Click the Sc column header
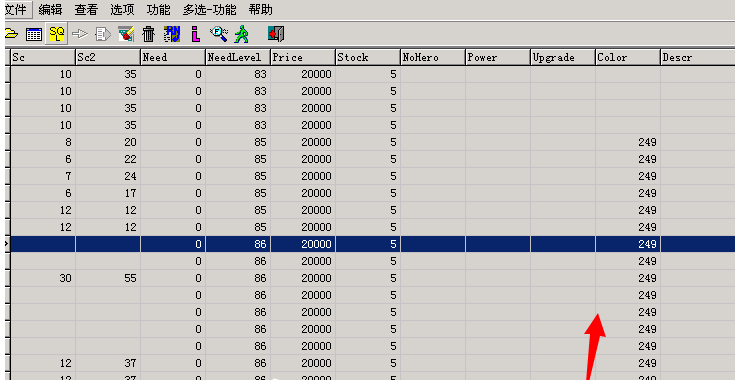735x380 pixels. (43, 57)
